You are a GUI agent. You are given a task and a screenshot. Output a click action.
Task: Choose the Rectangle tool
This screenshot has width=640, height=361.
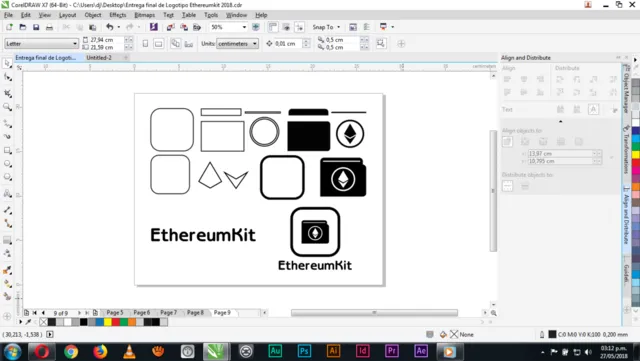point(7,150)
